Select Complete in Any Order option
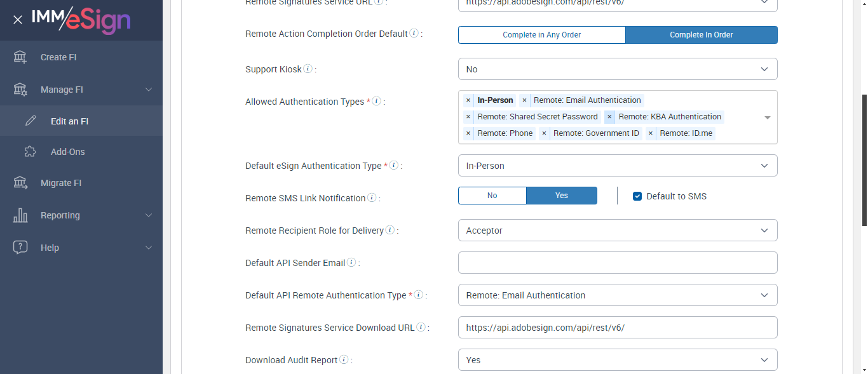This screenshot has width=868, height=374. coord(541,35)
